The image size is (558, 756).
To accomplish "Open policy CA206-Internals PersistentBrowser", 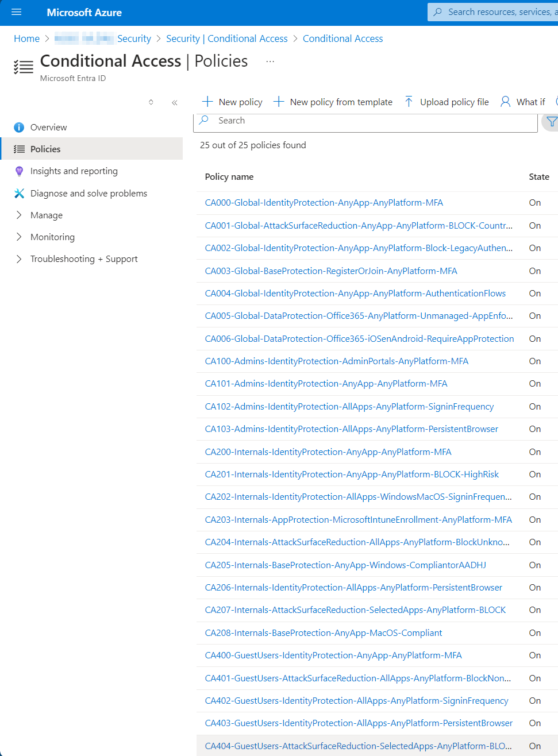I will point(353,588).
